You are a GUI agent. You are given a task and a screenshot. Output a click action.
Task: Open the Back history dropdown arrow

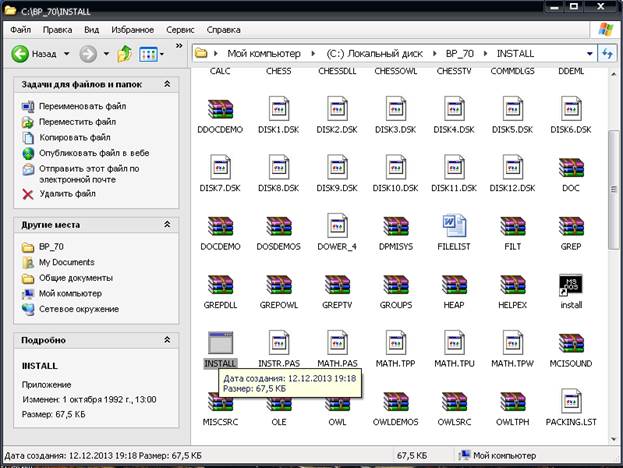click(x=67, y=54)
